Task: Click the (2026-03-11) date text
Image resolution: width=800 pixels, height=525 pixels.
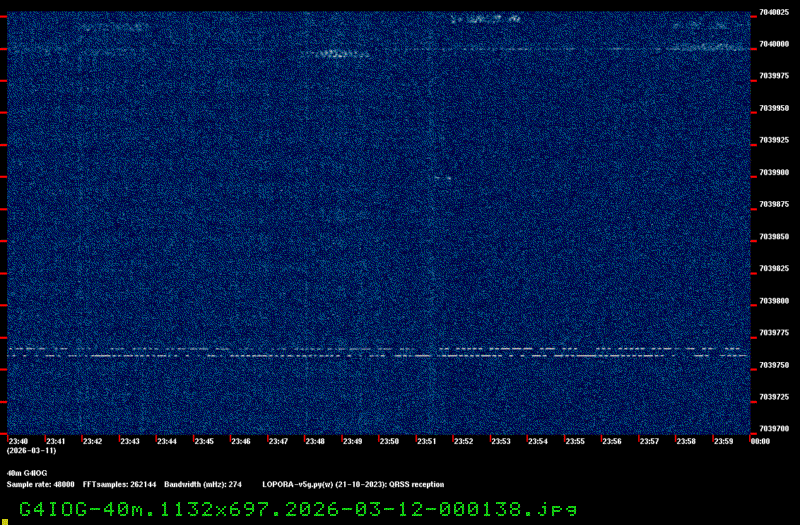Action: click(32, 451)
